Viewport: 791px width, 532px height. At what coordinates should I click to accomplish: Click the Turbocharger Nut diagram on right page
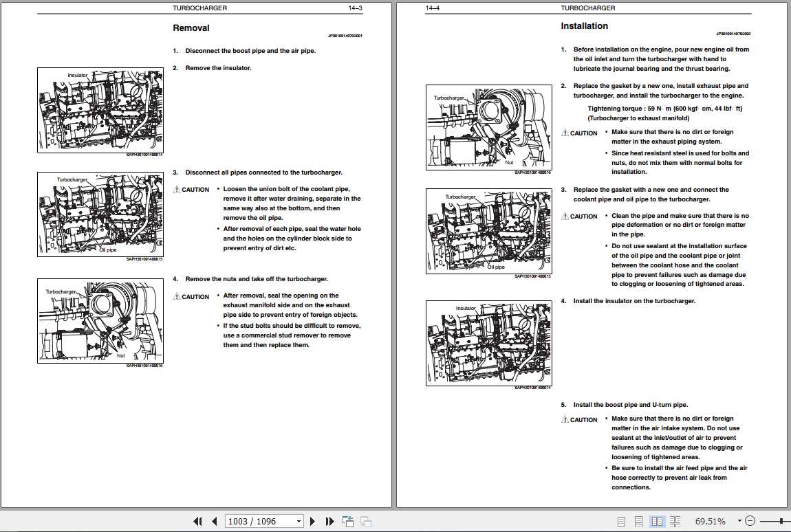tap(488, 127)
